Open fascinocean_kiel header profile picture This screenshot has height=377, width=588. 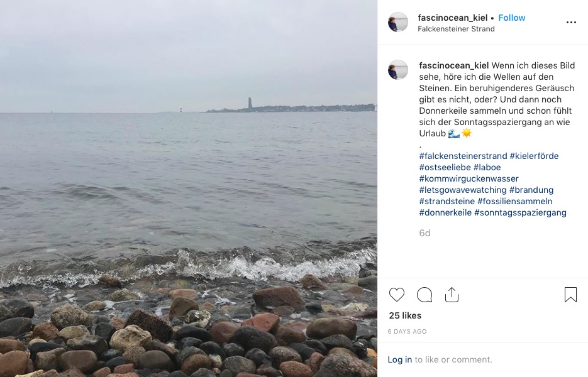click(398, 22)
